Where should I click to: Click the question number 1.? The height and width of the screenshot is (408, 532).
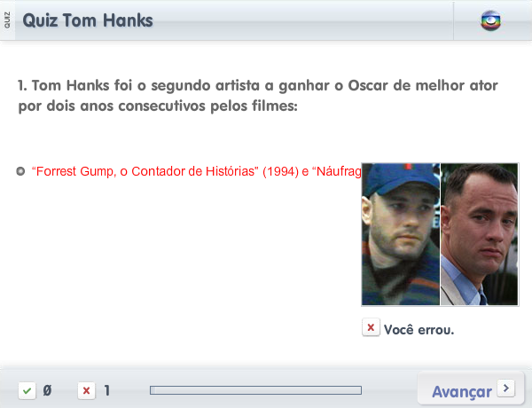coord(22,85)
